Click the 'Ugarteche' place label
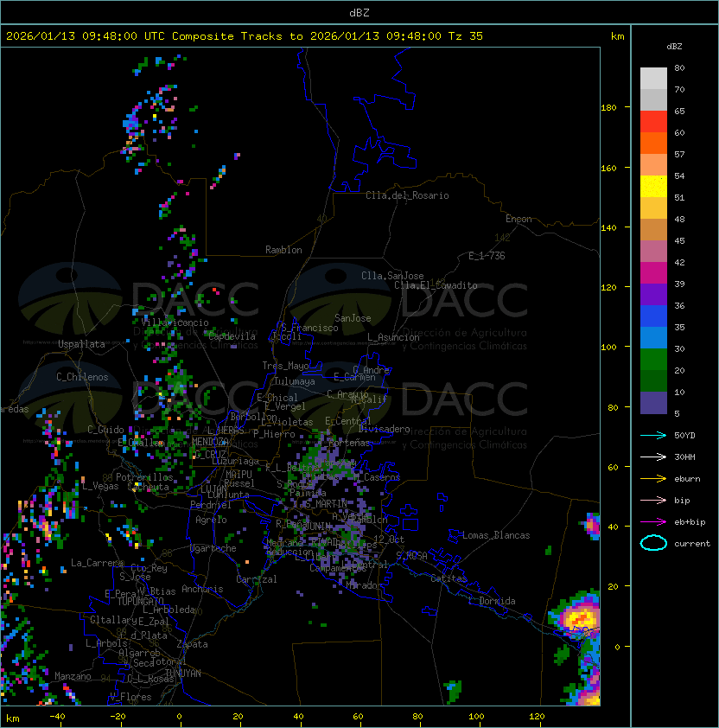Viewport: 719px width, 728px height. [213, 548]
